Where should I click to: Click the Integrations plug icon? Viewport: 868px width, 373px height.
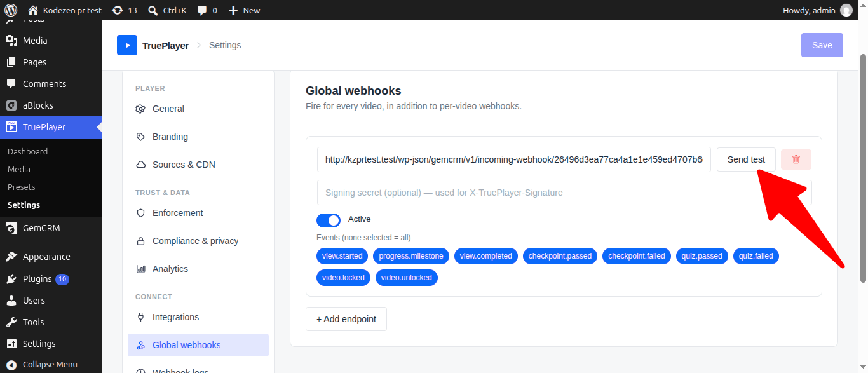tap(141, 317)
